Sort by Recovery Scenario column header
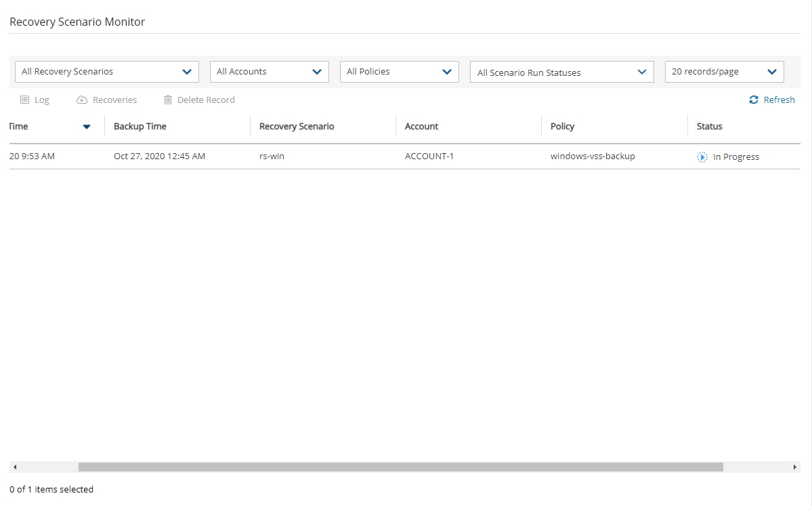This screenshot has width=812, height=506. (x=297, y=127)
